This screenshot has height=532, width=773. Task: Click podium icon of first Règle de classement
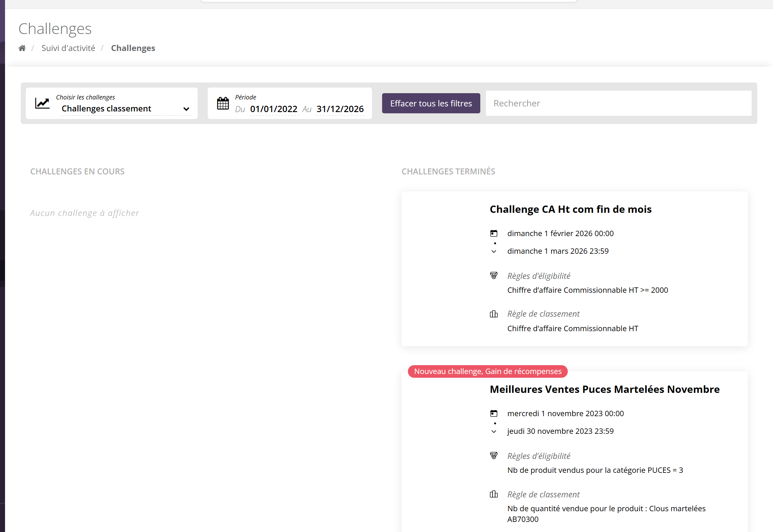pos(494,314)
